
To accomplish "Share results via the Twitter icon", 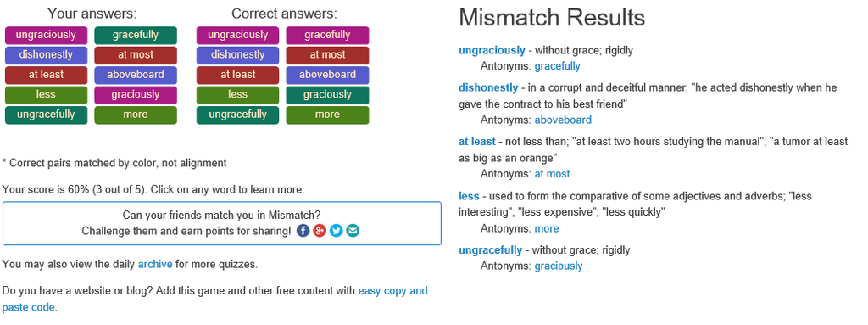I will pyautogui.click(x=336, y=231).
